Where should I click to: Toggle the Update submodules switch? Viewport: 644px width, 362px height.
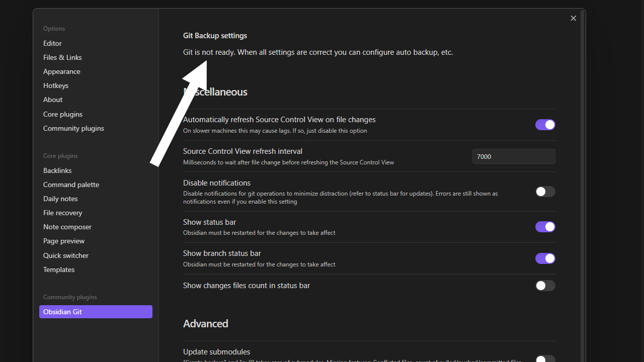point(545,358)
